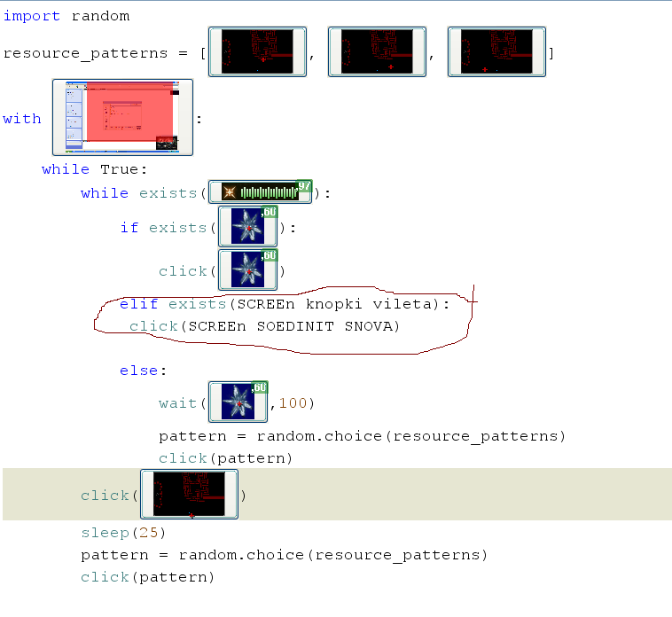
Task: Click the 'resource_patterns' variable name at top
Action: coord(85,53)
